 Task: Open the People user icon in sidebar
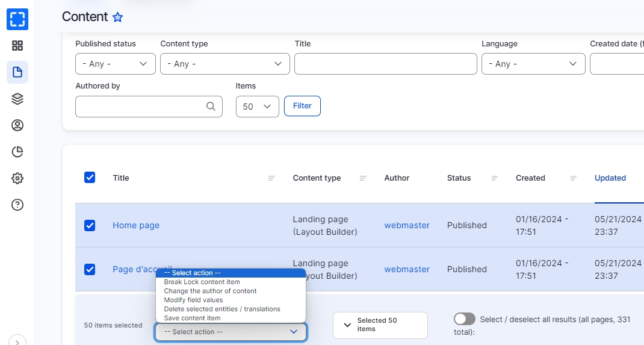tap(17, 125)
